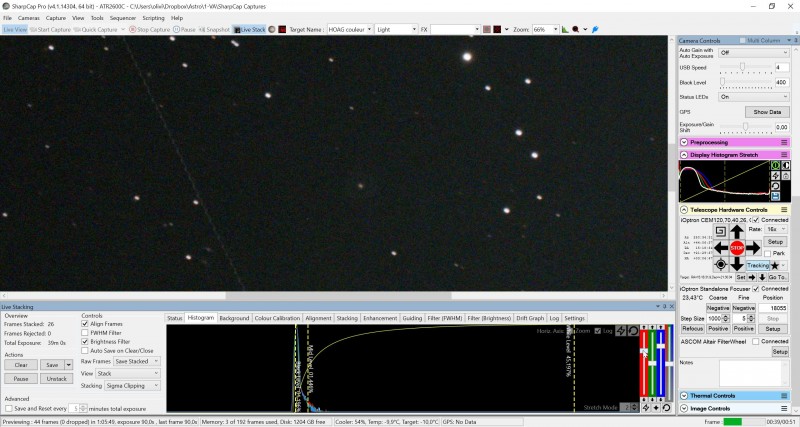Toggle the Brightness Filter checkbox
The image size is (800, 427).
(85, 342)
